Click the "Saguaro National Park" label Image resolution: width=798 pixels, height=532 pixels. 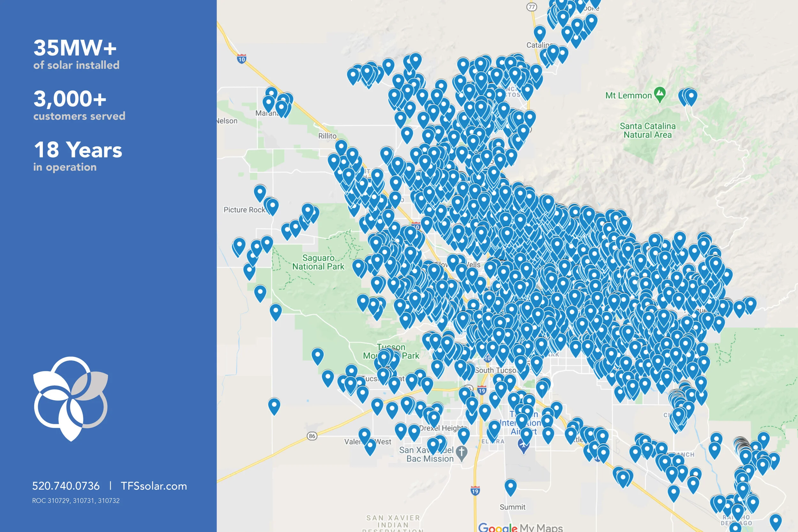pos(318,262)
